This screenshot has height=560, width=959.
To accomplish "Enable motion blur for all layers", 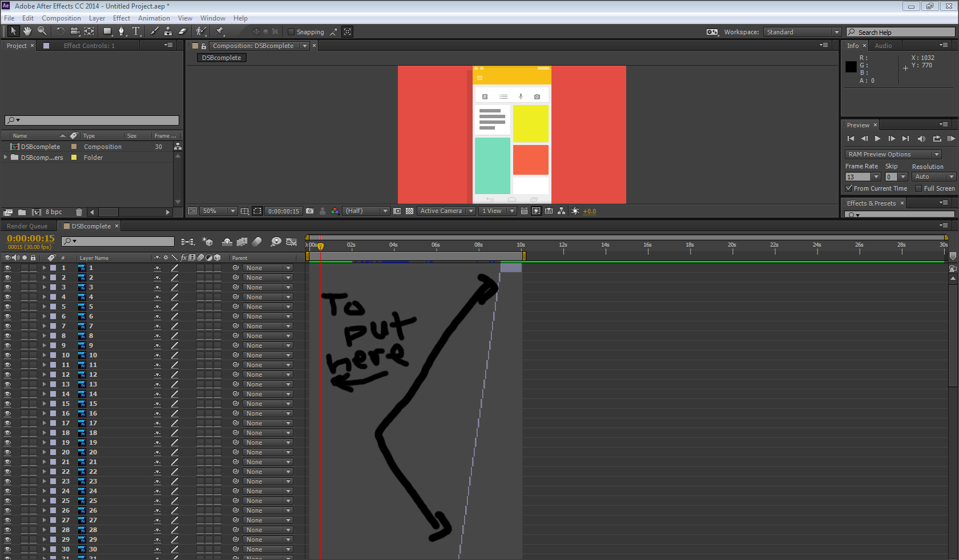I will click(x=257, y=242).
